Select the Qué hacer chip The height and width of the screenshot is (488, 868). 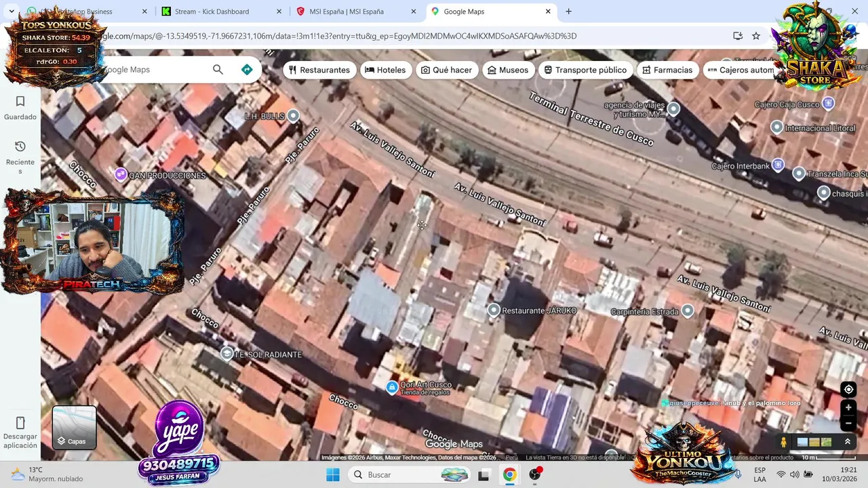tap(446, 70)
